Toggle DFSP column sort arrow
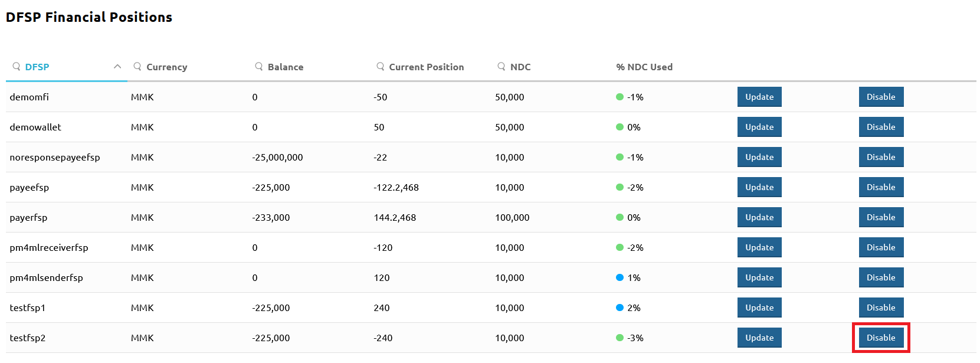980x363 pixels. [117, 67]
